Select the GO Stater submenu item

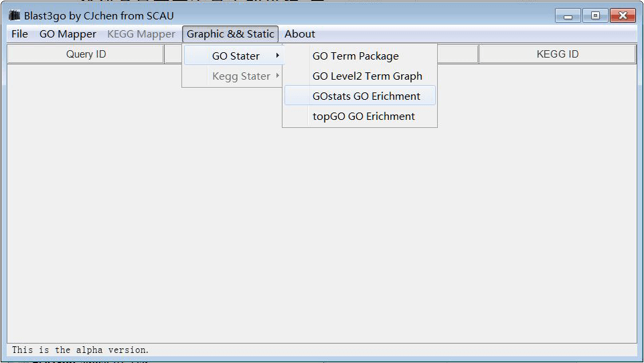tap(233, 56)
